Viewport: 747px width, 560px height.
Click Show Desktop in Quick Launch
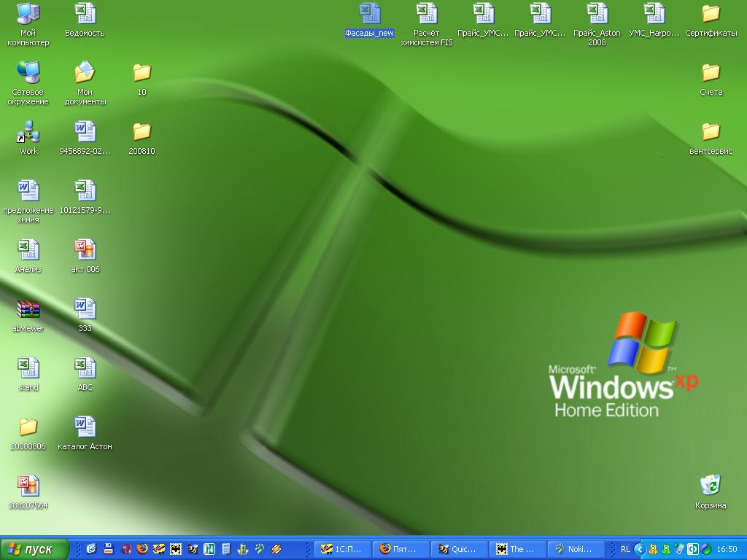click(91, 549)
